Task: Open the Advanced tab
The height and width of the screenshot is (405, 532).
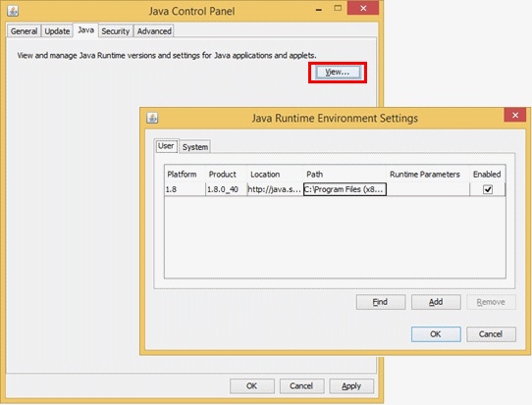Action: tap(154, 31)
